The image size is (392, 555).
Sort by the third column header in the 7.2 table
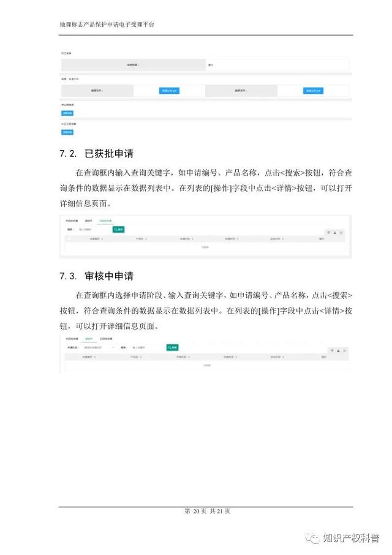(x=186, y=239)
